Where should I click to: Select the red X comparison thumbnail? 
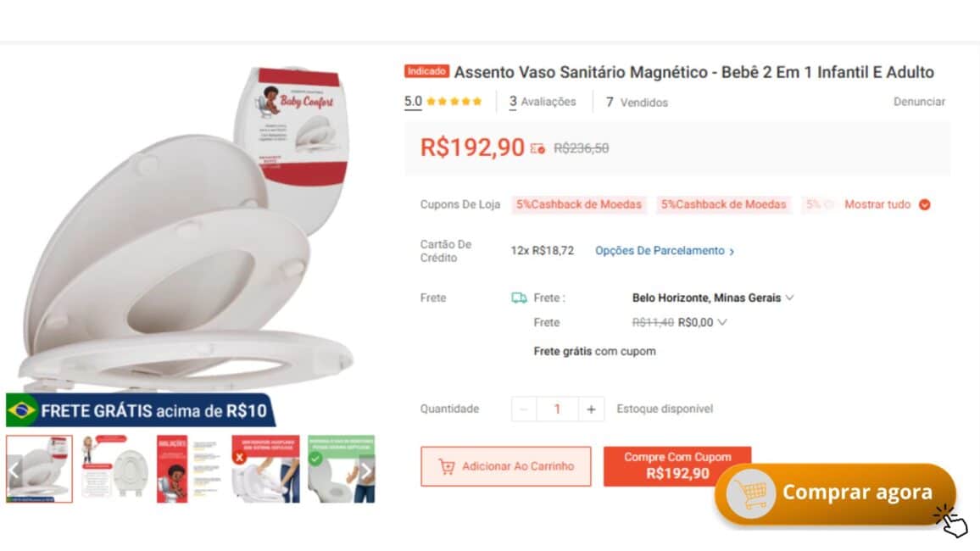tap(265, 469)
